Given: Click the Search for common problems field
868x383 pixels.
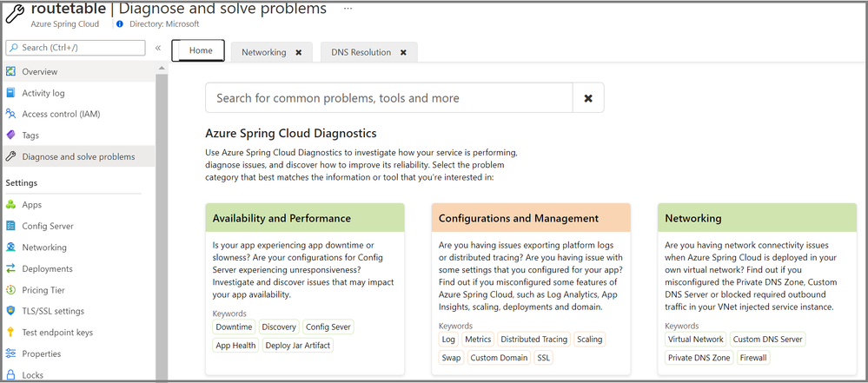Looking at the screenshot, I should [x=388, y=98].
